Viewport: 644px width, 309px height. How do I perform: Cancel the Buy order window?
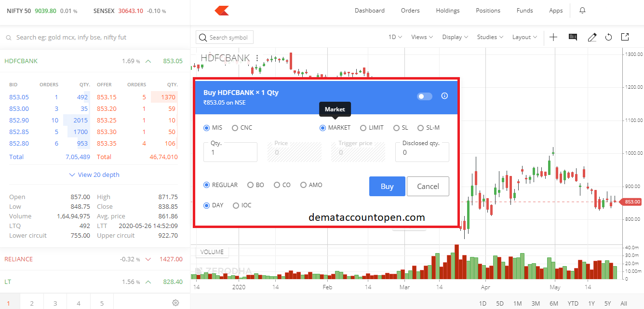428,187
